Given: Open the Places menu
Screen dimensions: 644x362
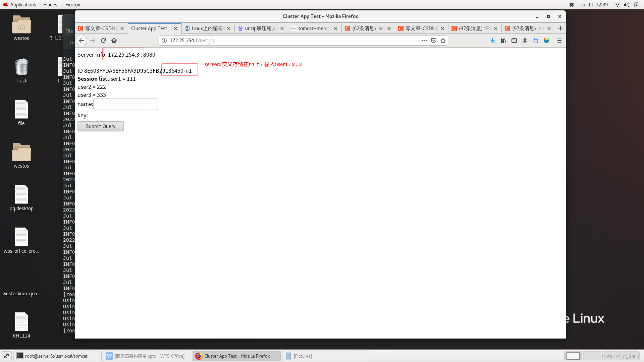Looking at the screenshot, I should pos(50,5).
